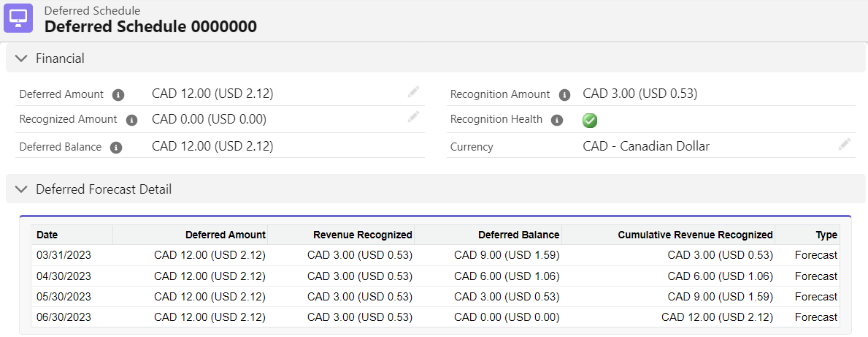Click the Date column header
Image resolution: width=868 pixels, height=337 pixels.
(x=47, y=235)
